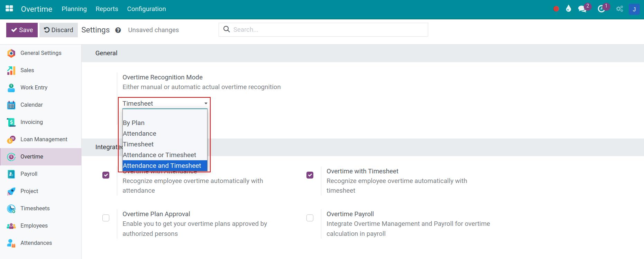Viewport: 644px width, 259px height.
Task: Click the Sales bar chart icon
Action: [11, 70]
